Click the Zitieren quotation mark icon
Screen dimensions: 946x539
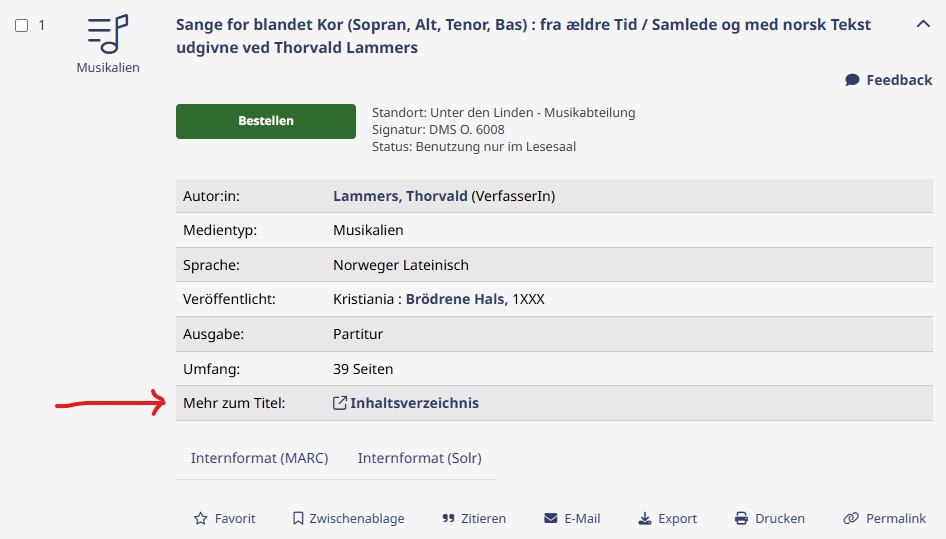(448, 518)
